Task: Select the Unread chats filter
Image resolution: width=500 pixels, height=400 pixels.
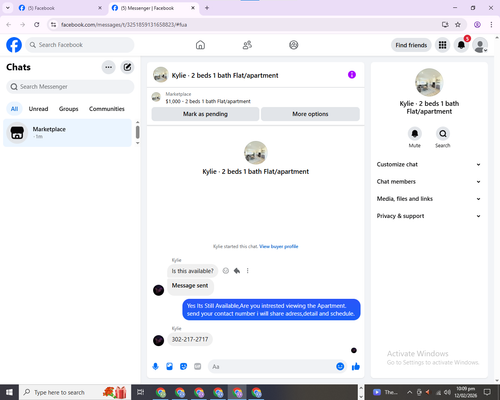Action: [38, 109]
